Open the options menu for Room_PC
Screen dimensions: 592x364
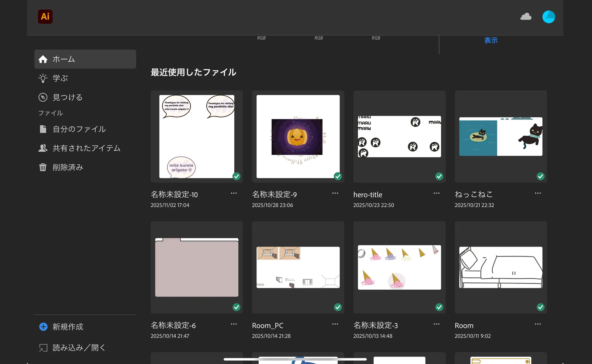[335, 324]
